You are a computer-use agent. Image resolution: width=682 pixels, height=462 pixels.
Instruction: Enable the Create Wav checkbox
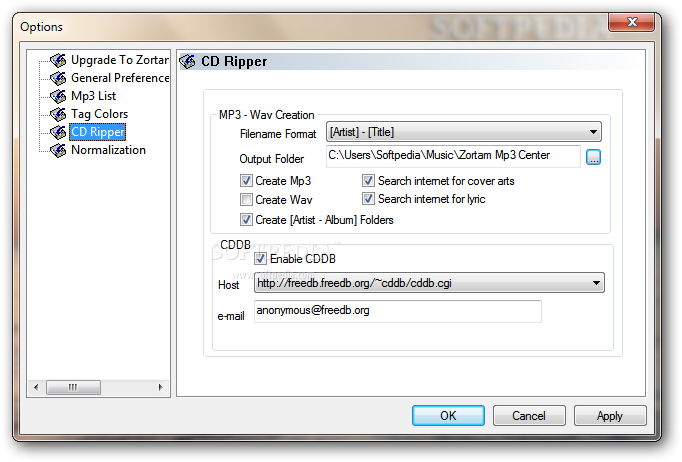[246, 200]
